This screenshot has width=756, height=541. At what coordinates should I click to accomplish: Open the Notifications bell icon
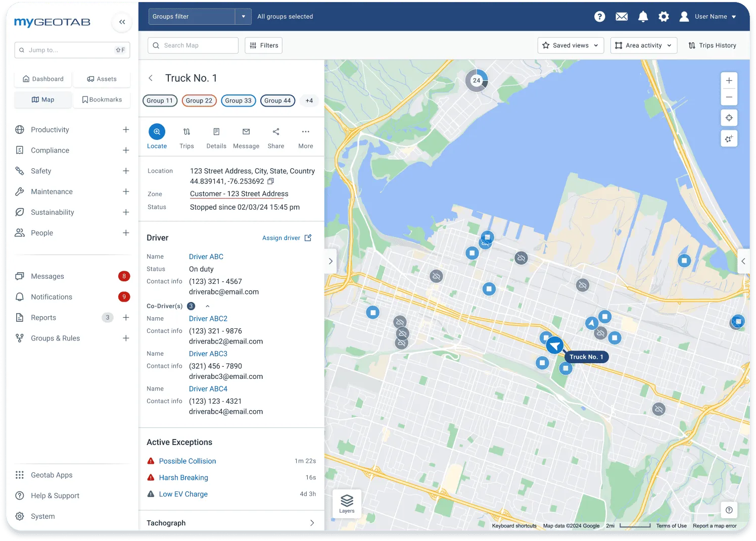[x=642, y=16]
